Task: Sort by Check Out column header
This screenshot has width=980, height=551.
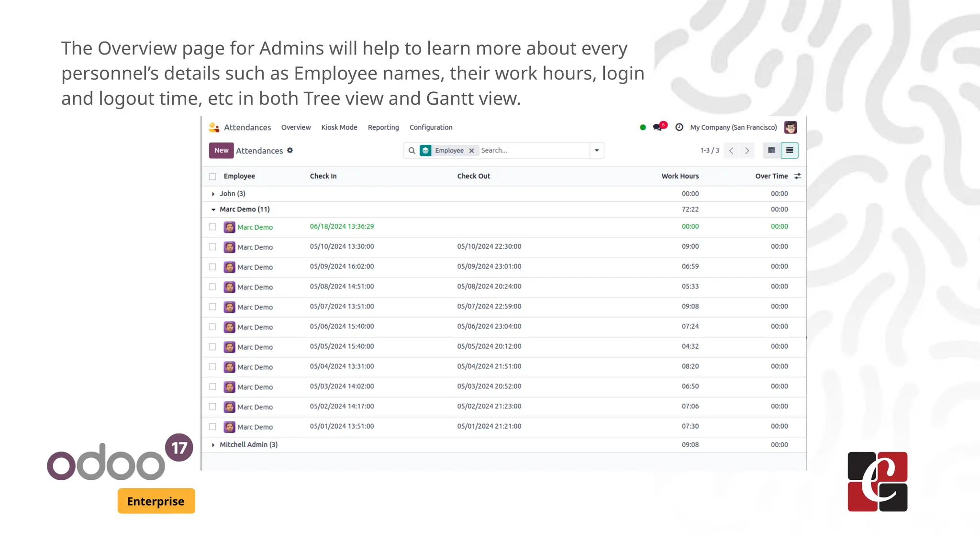Action: point(473,176)
